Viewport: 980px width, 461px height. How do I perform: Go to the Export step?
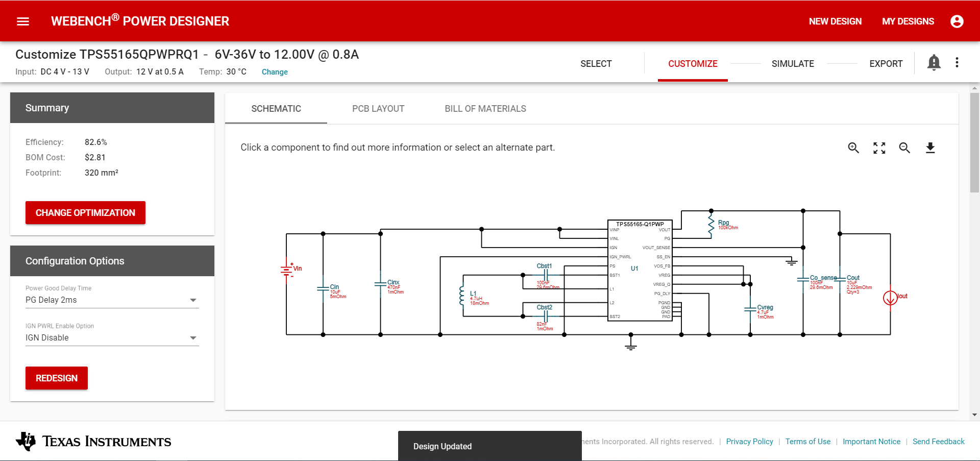(x=886, y=64)
